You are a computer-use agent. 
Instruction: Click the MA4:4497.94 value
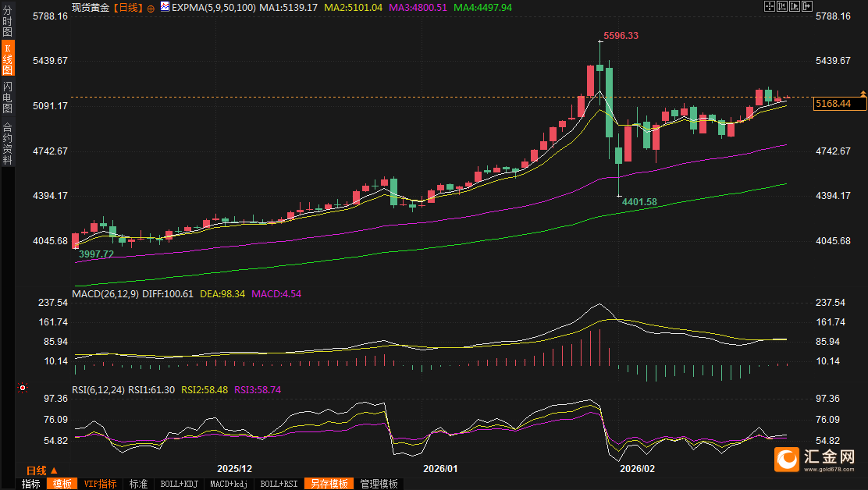tap(482, 8)
